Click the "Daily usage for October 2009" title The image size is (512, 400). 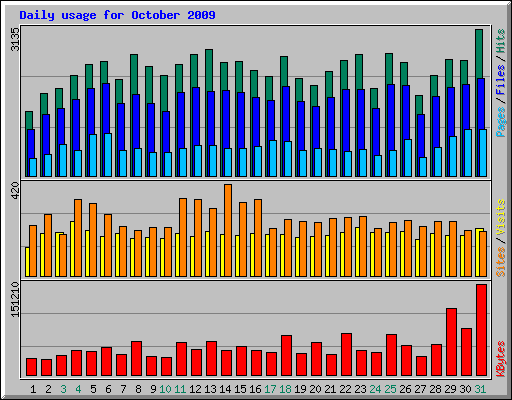117,16
